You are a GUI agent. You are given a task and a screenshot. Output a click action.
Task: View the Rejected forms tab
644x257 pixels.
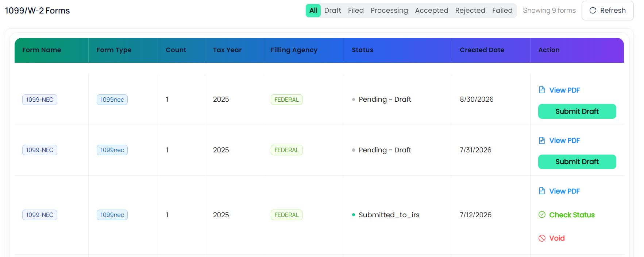pyautogui.click(x=470, y=11)
